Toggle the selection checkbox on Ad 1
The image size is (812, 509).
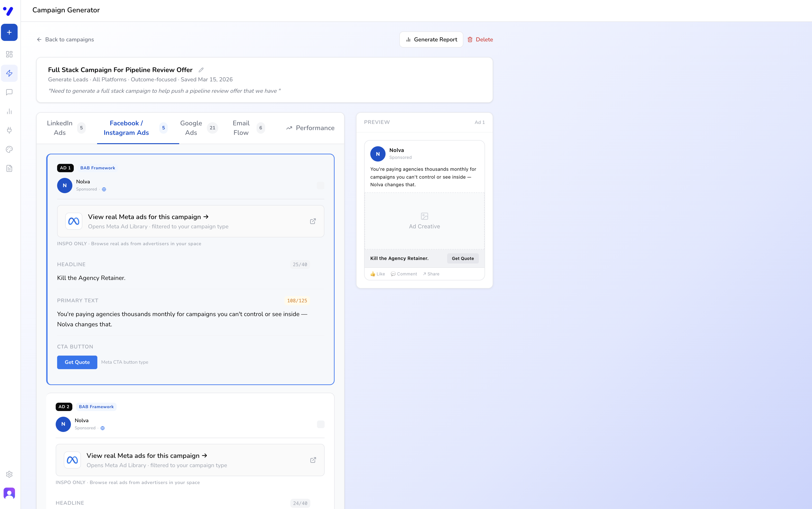point(320,186)
